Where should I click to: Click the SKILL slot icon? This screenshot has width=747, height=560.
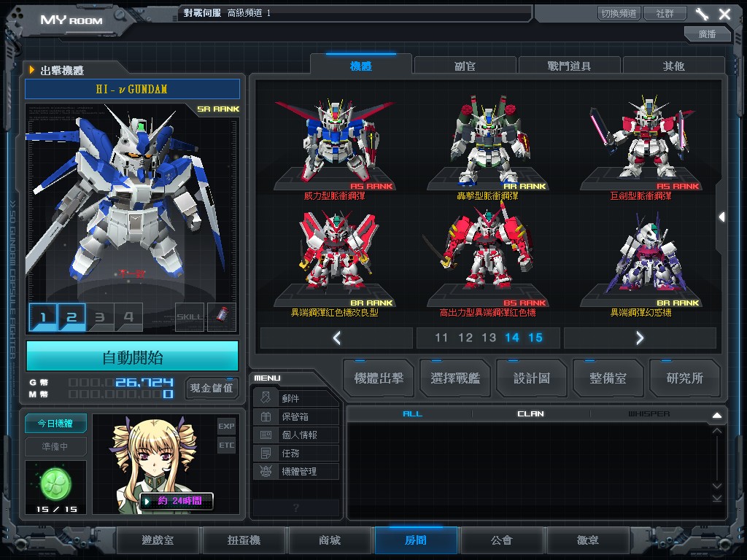[x=190, y=317]
